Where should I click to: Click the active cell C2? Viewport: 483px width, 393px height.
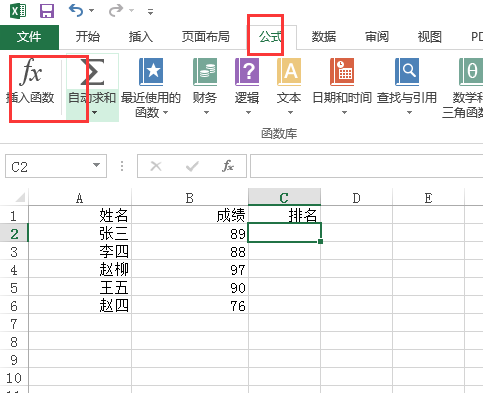[284, 232]
